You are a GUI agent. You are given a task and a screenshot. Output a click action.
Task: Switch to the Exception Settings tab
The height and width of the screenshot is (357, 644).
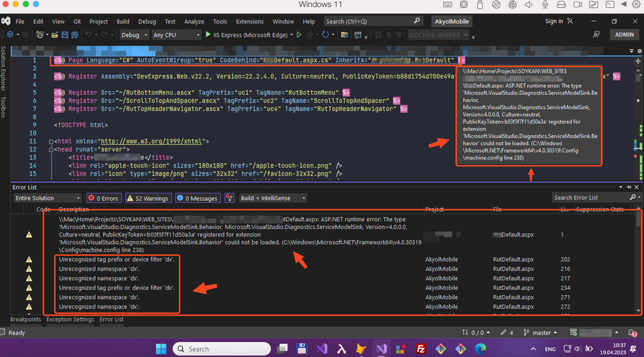pos(70,320)
